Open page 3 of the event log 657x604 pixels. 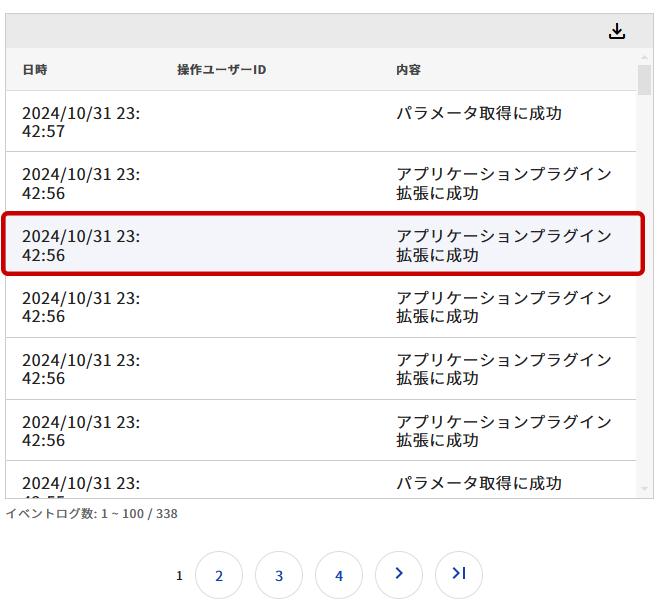click(279, 575)
